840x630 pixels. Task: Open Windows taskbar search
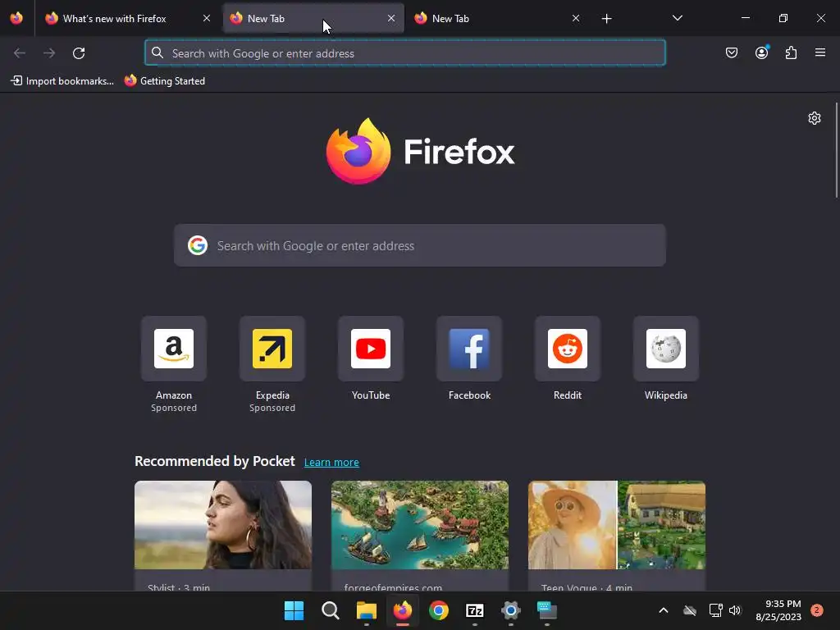click(330, 610)
